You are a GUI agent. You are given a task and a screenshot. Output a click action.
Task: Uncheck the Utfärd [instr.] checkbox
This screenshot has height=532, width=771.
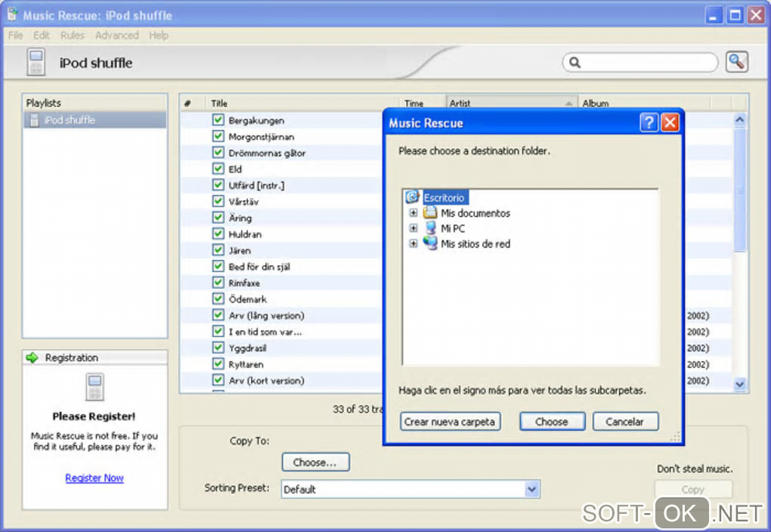(x=218, y=184)
